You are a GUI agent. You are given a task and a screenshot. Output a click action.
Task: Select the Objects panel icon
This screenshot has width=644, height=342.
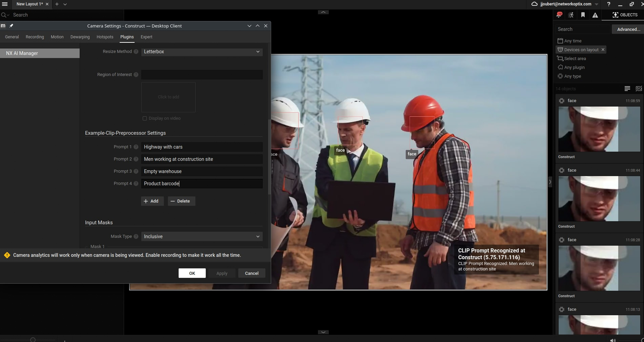tap(615, 15)
